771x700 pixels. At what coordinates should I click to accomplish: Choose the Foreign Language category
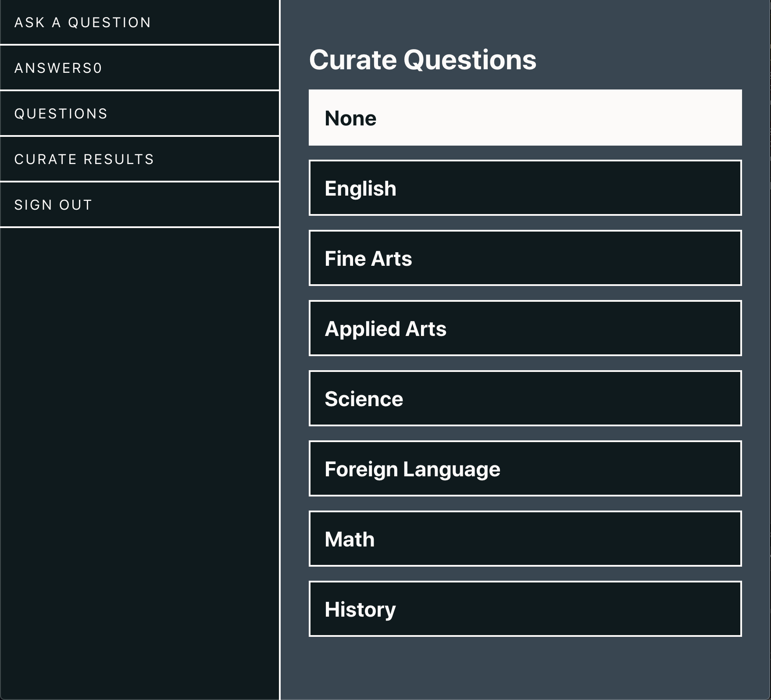click(525, 468)
